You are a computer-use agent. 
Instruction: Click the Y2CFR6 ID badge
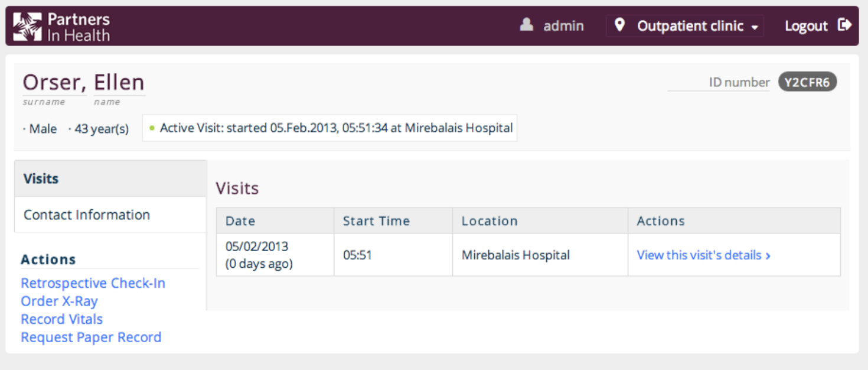coord(808,82)
